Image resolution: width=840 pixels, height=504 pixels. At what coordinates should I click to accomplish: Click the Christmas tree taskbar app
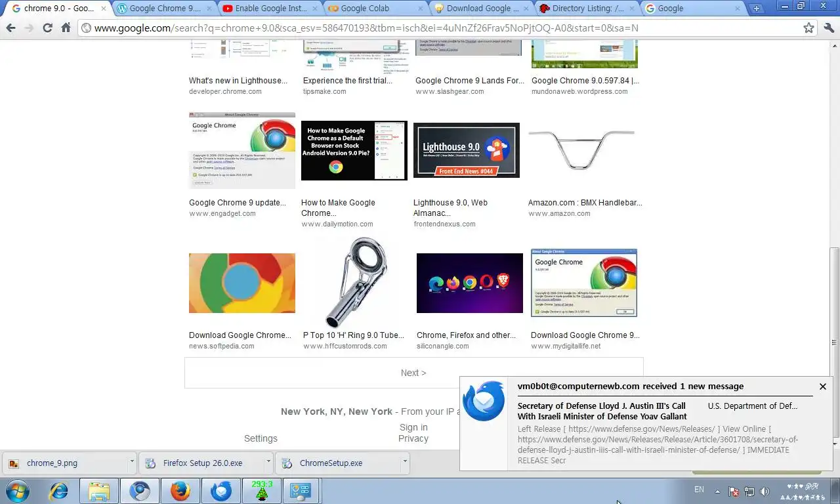[x=261, y=491]
